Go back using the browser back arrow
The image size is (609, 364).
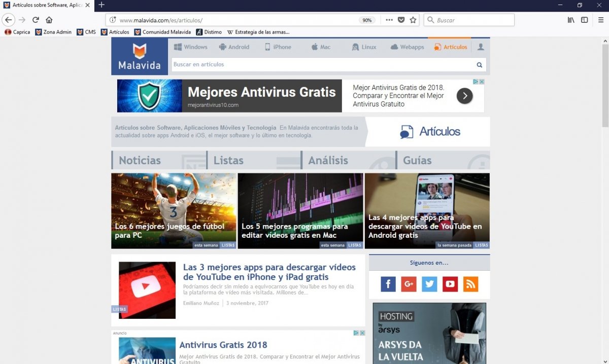point(9,20)
